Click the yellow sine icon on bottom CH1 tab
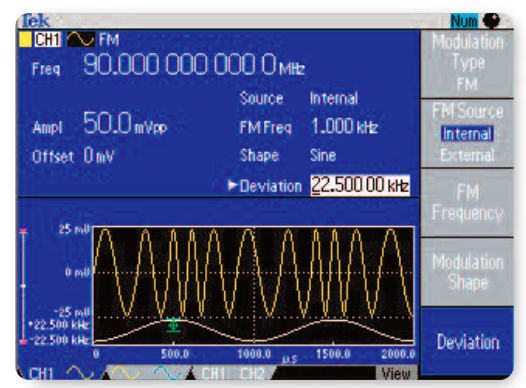Viewport: 526px width, 388px height. pyautogui.click(x=80, y=373)
